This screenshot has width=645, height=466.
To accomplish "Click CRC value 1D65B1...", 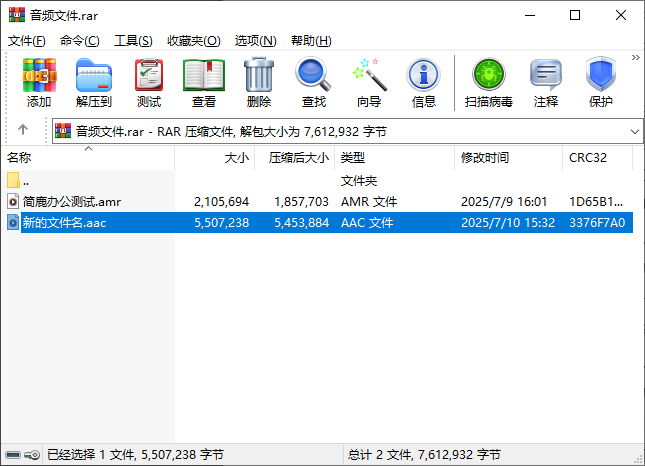I will pyautogui.click(x=596, y=202).
